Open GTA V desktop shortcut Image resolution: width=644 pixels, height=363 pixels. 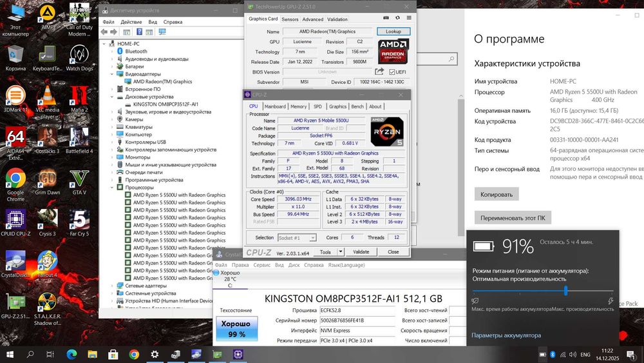(79, 181)
